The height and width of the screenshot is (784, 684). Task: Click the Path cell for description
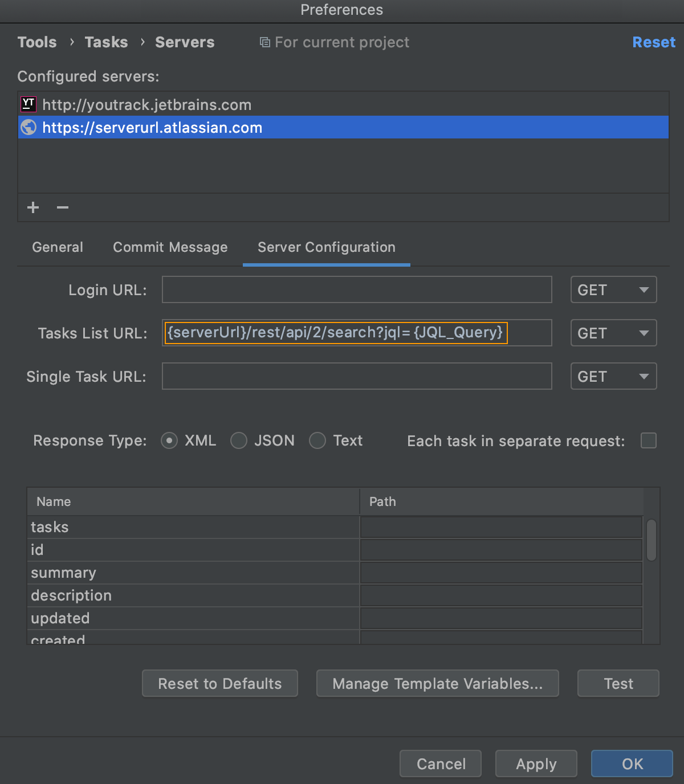[502, 595]
